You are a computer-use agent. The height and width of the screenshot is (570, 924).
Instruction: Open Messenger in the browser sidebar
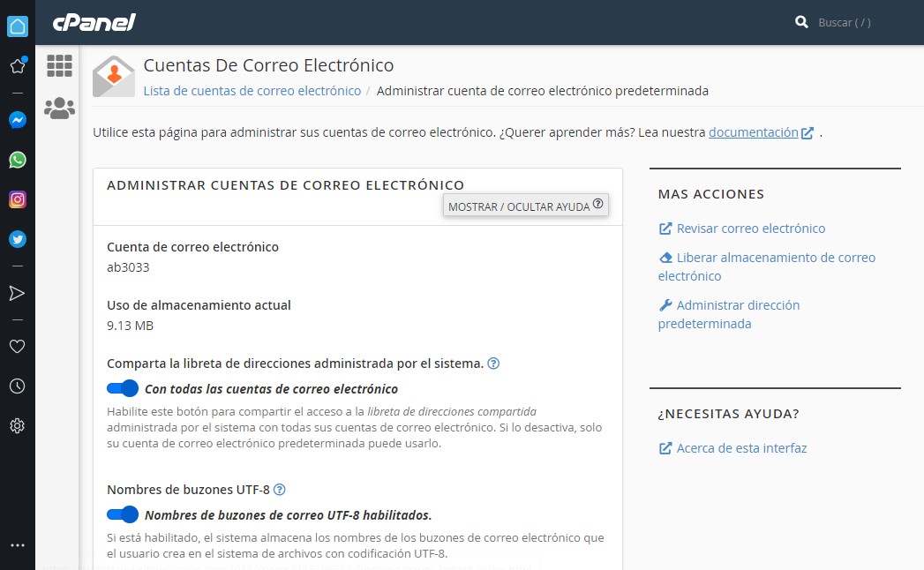click(17, 120)
